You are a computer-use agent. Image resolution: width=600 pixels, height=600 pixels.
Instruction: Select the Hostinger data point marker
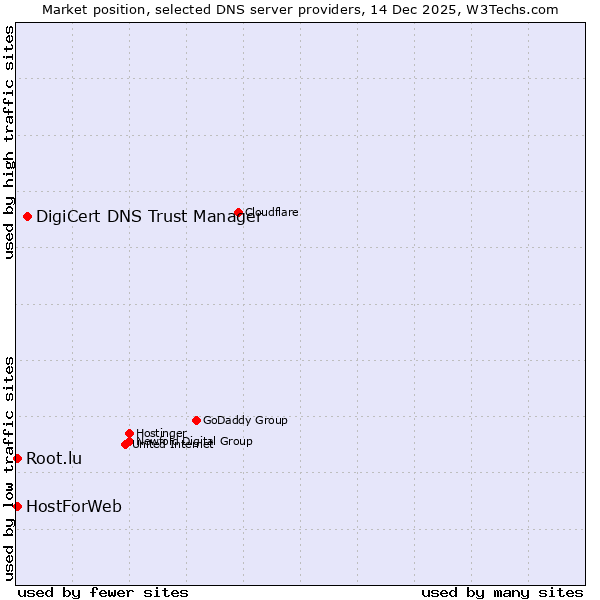(129, 433)
